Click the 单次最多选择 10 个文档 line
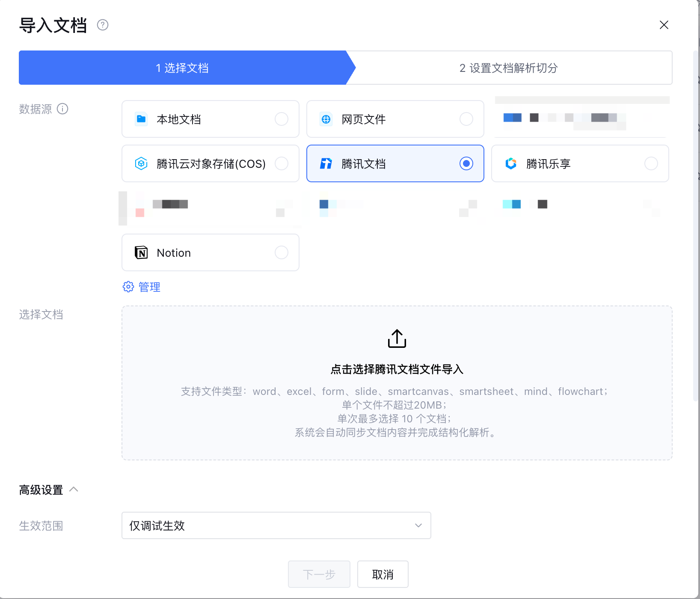The height and width of the screenshot is (599, 700). click(395, 419)
